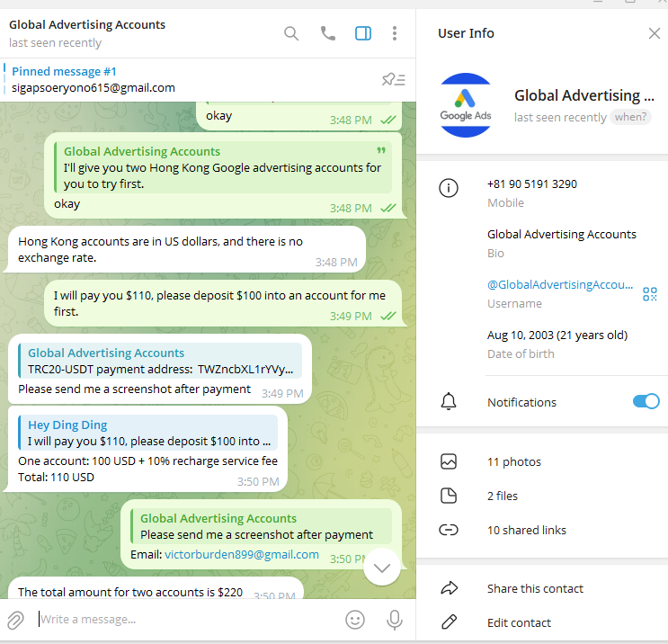Show the username QR code
The width and height of the screenshot is (668, 644).
coord(650,294)
